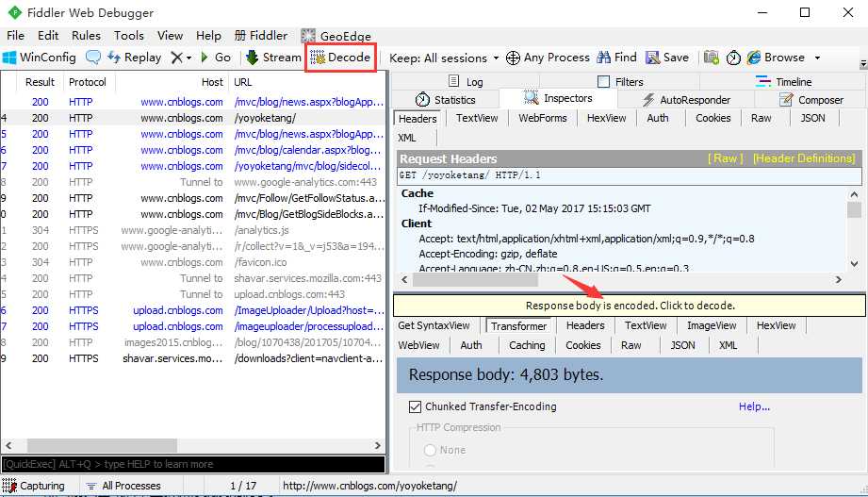Open the Tools menu
The height and width of the screenshot is (497, 868).
click(129, 36)
